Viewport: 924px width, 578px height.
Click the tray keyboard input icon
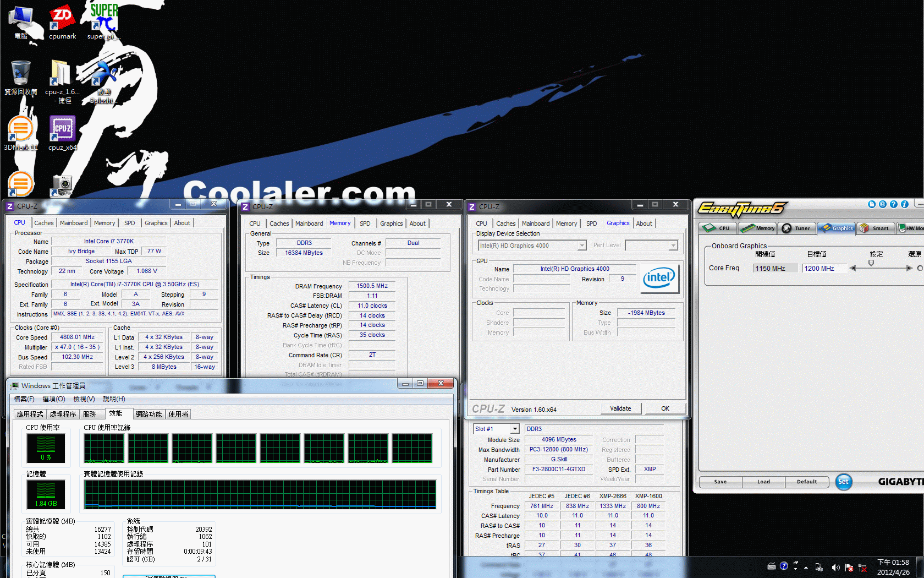(x=772, y=566)
